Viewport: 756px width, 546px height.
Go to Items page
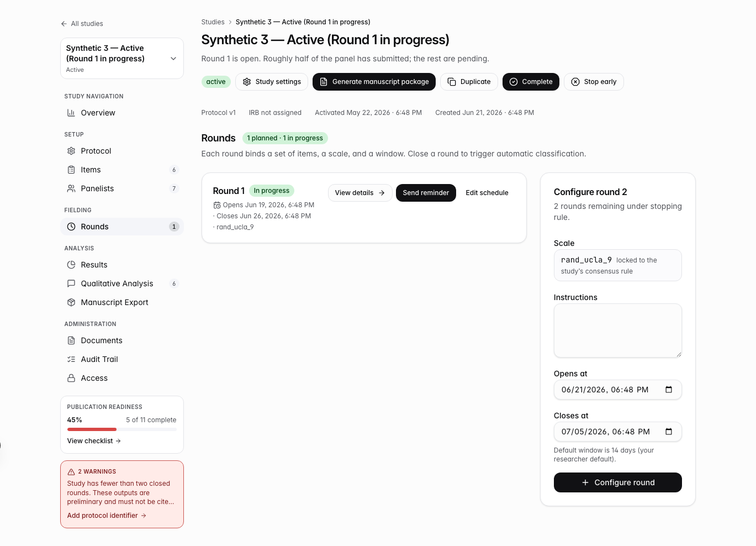pos(122,170)
